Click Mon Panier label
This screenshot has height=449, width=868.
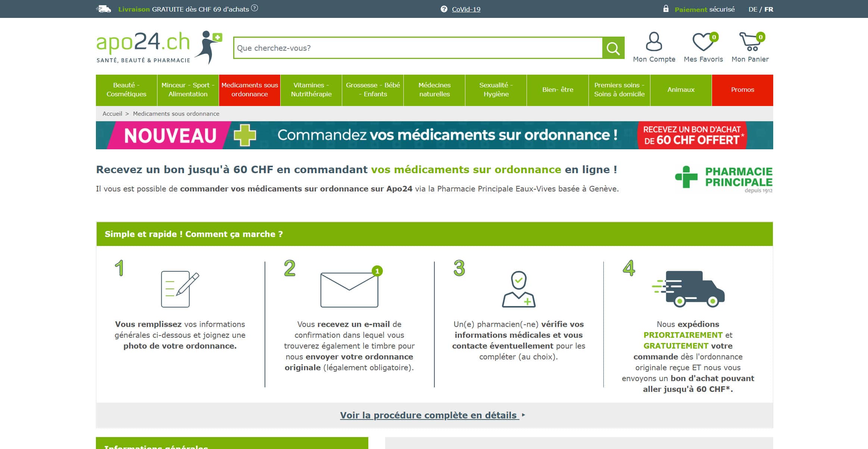(750, 59)
